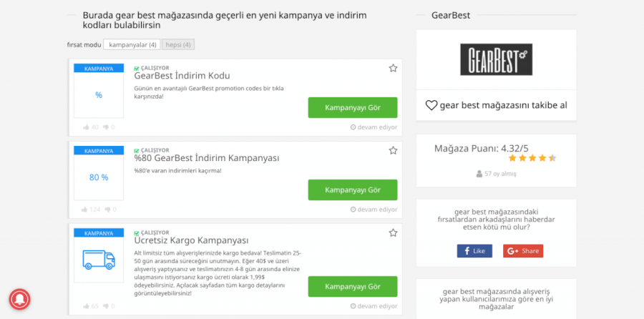
Task: Open Kampanyayı Gör for GearBest İndirim Kodu
Action: pos(353,107)
